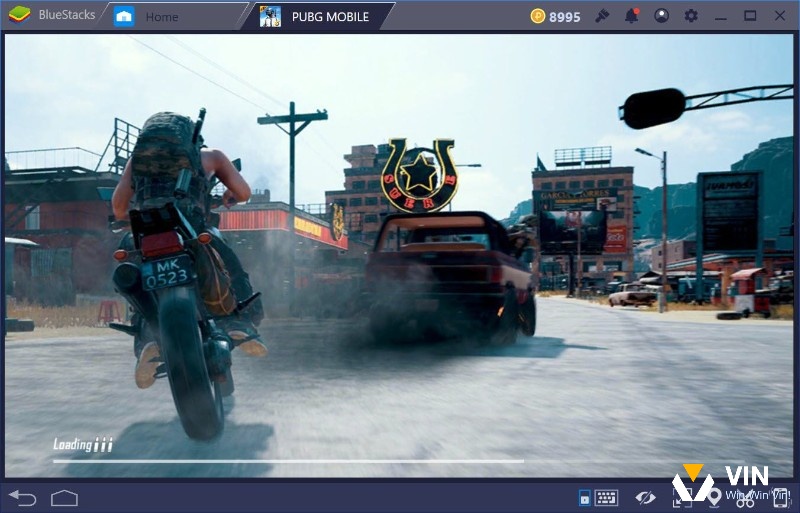Toggle on-screen key overlay visibility eye

[x=645, y=497]
